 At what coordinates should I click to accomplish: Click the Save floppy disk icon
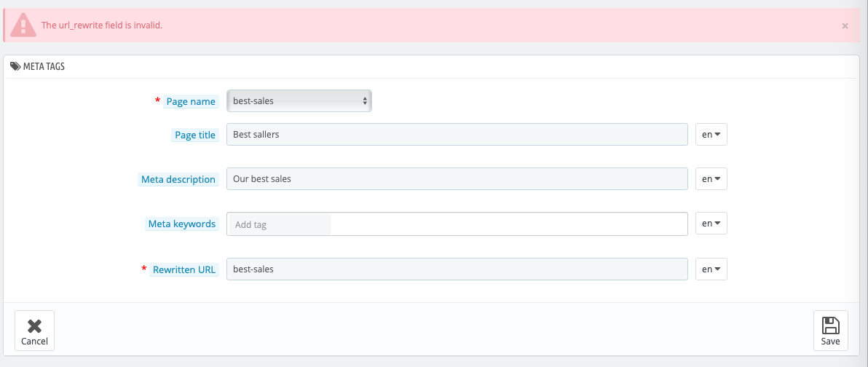click(x=830, y=325)
